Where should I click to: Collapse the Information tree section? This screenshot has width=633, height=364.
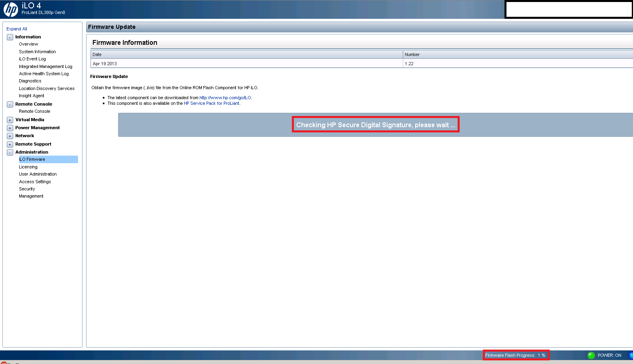(10, 37)
